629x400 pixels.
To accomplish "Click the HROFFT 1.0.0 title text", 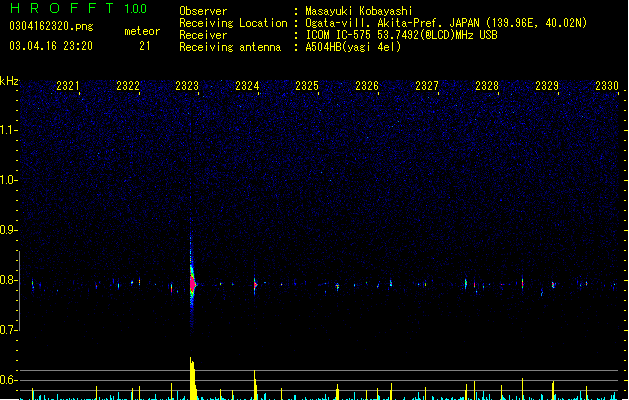I will coord(79,8).
